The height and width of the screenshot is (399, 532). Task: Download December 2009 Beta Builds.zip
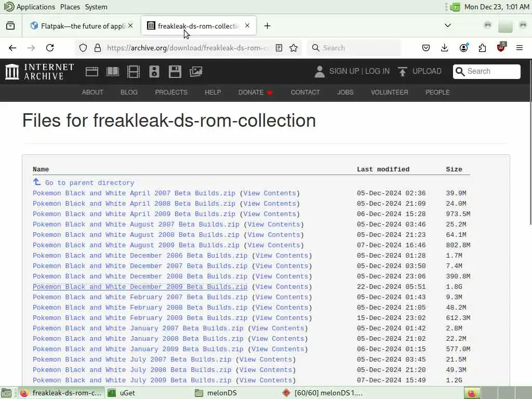140,287
